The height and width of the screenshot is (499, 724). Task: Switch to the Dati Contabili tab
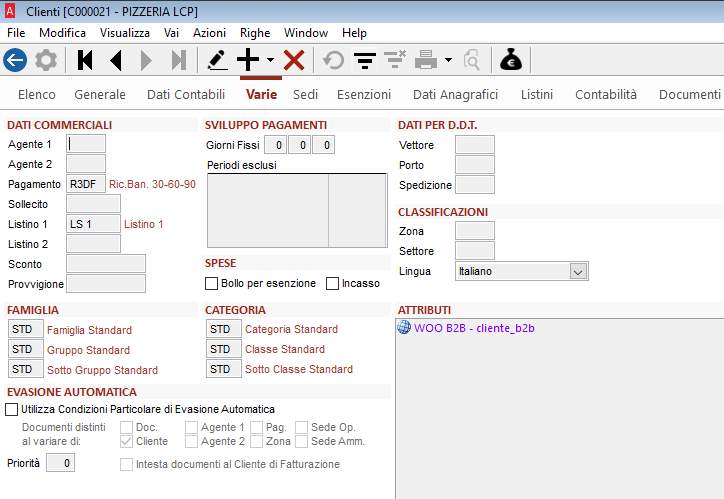pyautogui.click(x=186, y=95)
